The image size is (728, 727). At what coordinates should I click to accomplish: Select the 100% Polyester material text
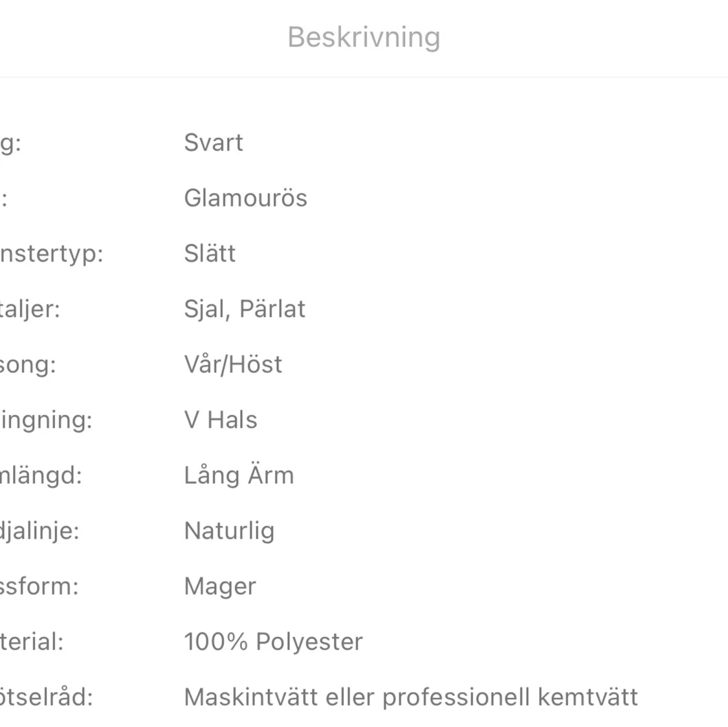273,642
